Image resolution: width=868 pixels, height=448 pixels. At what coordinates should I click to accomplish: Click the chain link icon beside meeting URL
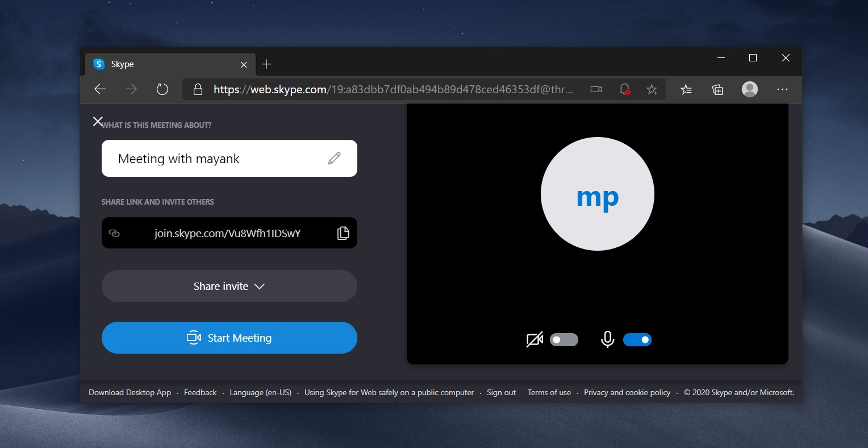click(x=114, y=233)
